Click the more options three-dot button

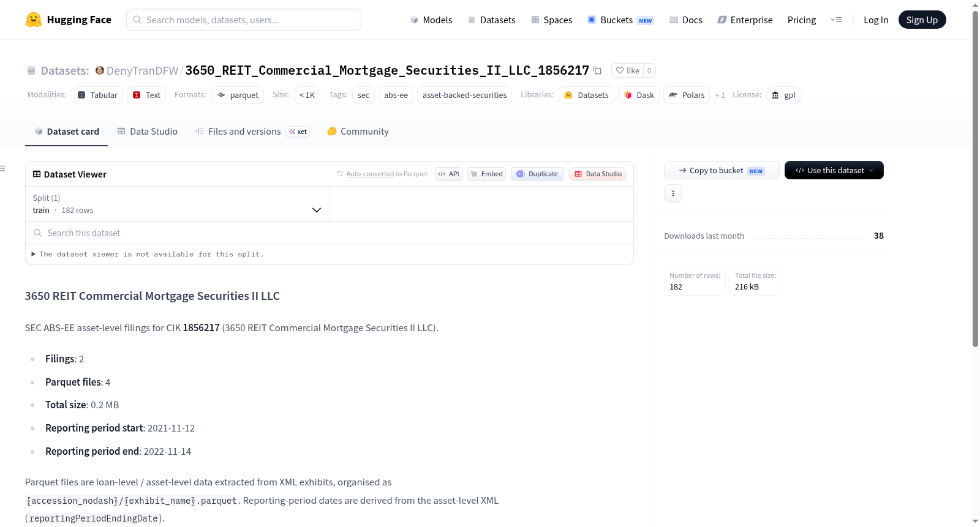click(x=673, y=193)
